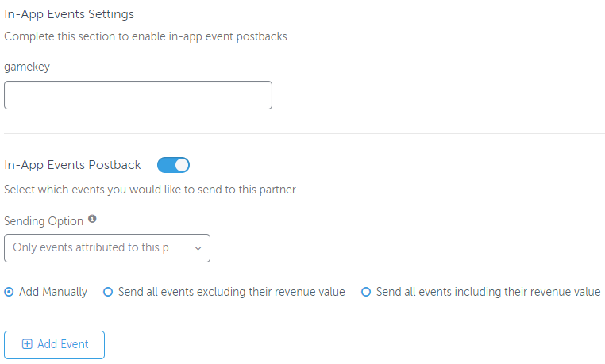Click 'Send all events including their revenue value' text

click(488, 292)
